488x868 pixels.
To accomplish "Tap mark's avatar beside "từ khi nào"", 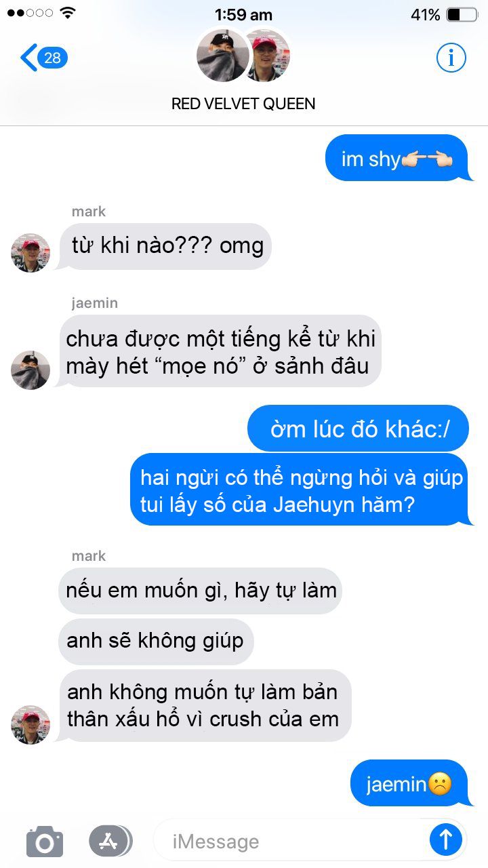I will point(30,253).
